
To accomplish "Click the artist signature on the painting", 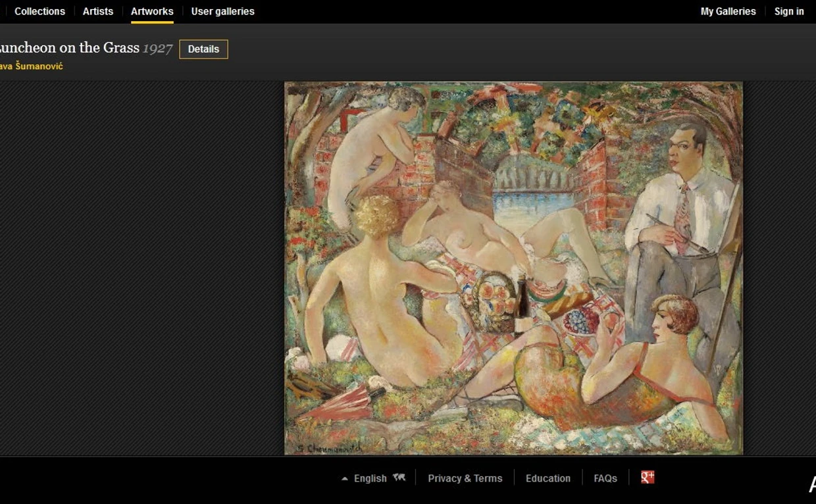I will coord(329,448).
